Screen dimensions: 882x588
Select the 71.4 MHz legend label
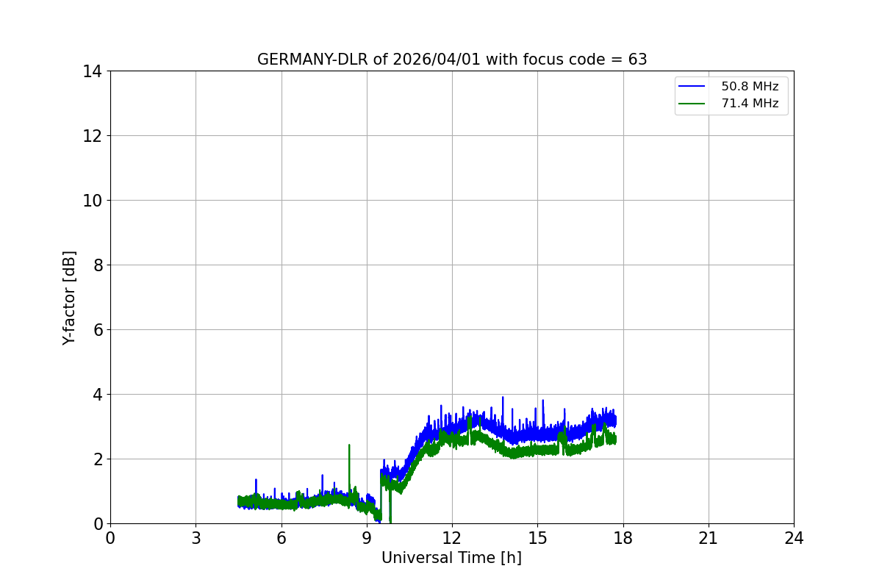[x=750, y=104]
